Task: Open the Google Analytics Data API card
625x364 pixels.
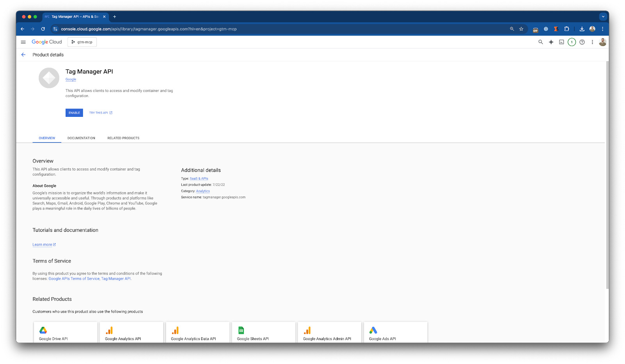Action: point(198,332)
